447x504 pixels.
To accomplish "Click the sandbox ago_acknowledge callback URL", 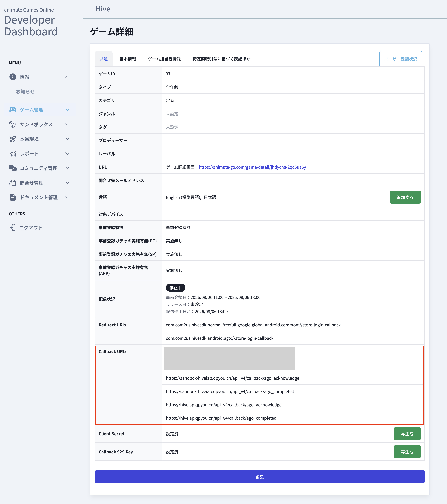I will point(232,378).
